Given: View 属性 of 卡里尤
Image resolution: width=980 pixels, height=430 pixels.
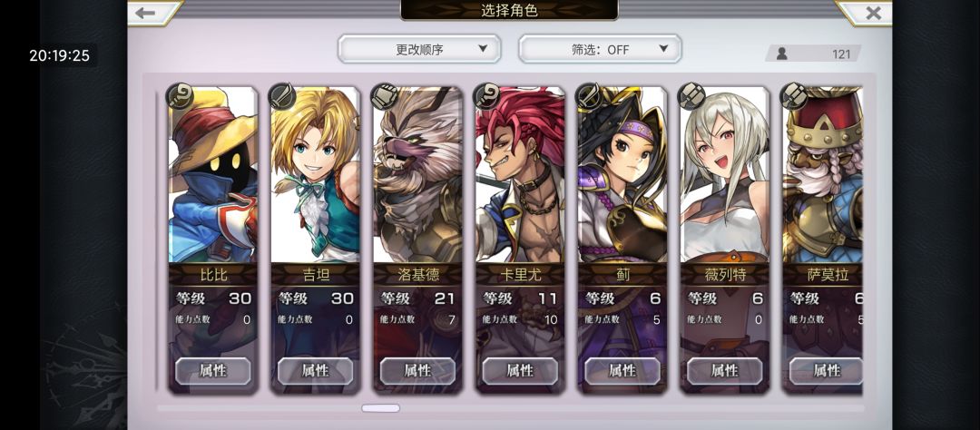Looking at the screenshot, I should tap(520, 371).
